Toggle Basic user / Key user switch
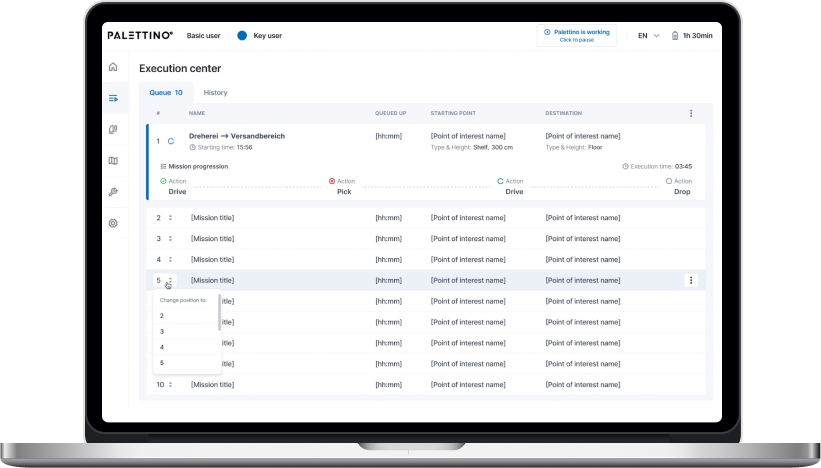Viewport: 821px width, 468px height. [x=239, y=36]
